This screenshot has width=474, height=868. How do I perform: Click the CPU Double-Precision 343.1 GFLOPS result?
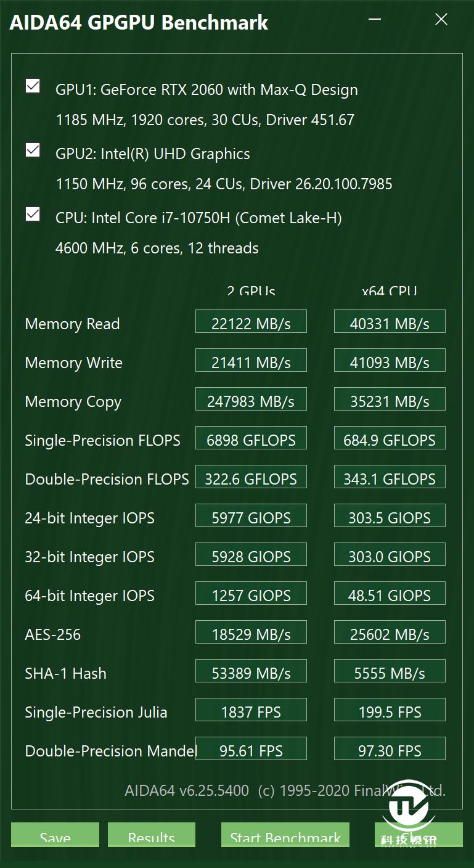pyautogui.click(x=390, y=477)
